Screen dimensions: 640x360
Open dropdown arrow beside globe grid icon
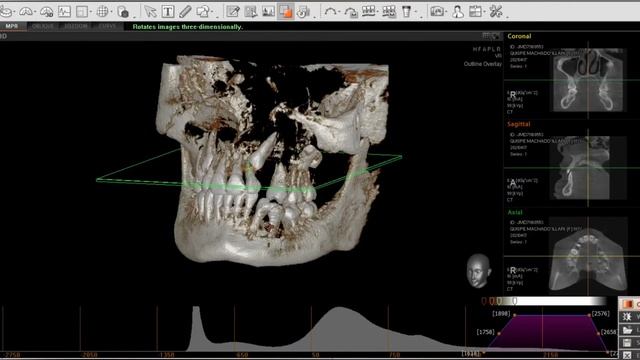pyautogui.click(x=111, y=12)
